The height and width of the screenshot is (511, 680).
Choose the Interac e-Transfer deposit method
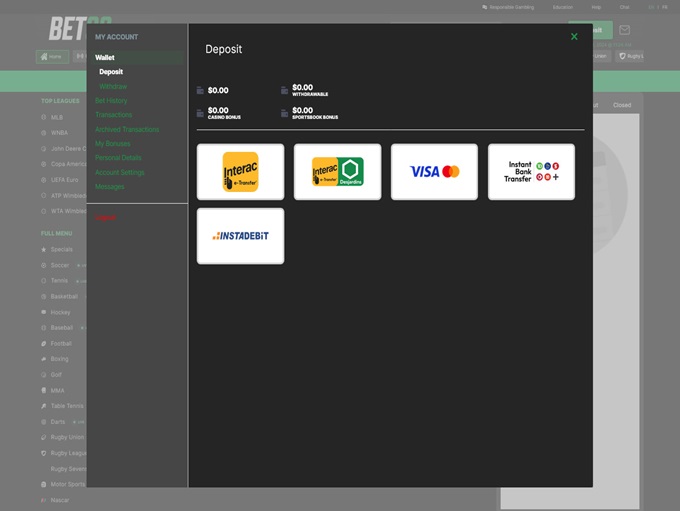(240, 172)
